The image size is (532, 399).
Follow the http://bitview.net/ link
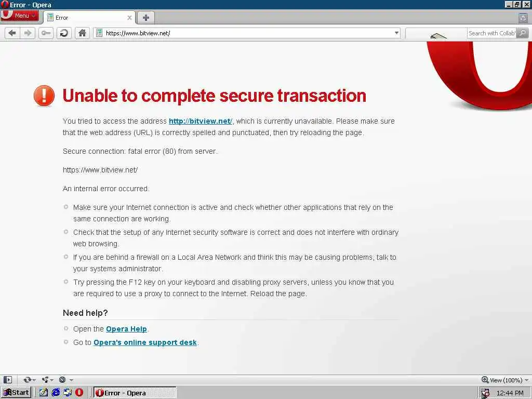coord(201,121)
